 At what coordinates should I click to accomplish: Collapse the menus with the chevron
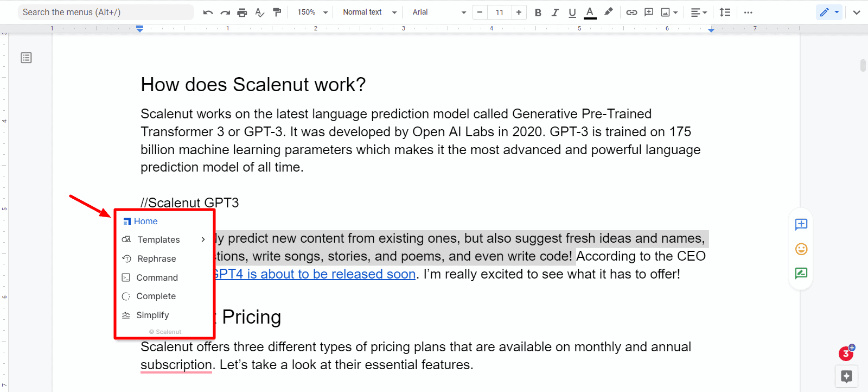click(857, 12)
